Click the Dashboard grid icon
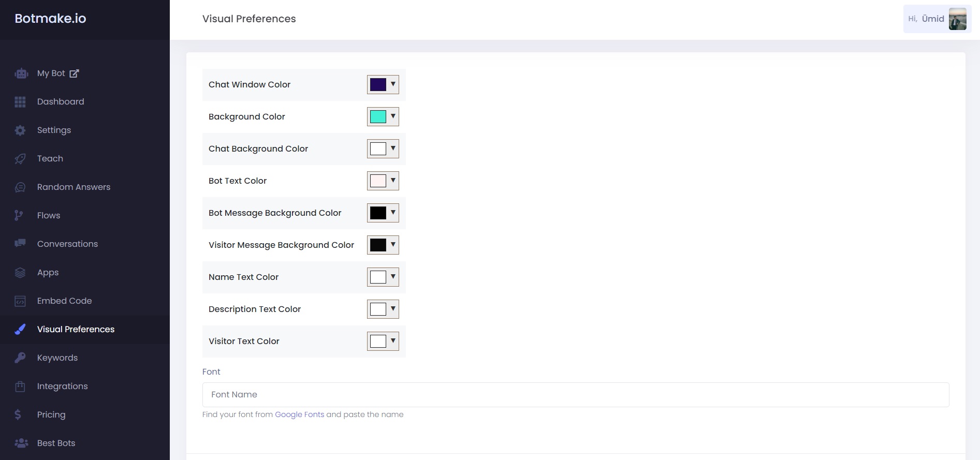The image size is (980, 460). pyautogui.click(x=20, y=102)
